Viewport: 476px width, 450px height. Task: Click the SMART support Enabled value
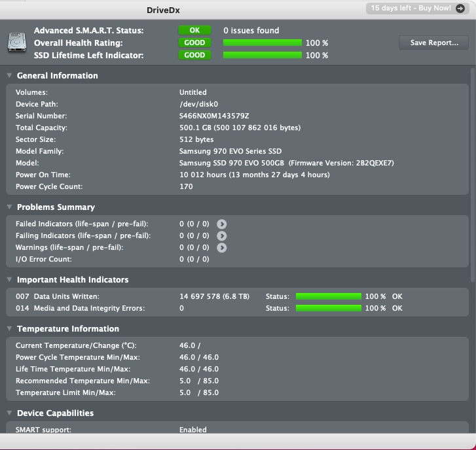[x=192, y=430]
